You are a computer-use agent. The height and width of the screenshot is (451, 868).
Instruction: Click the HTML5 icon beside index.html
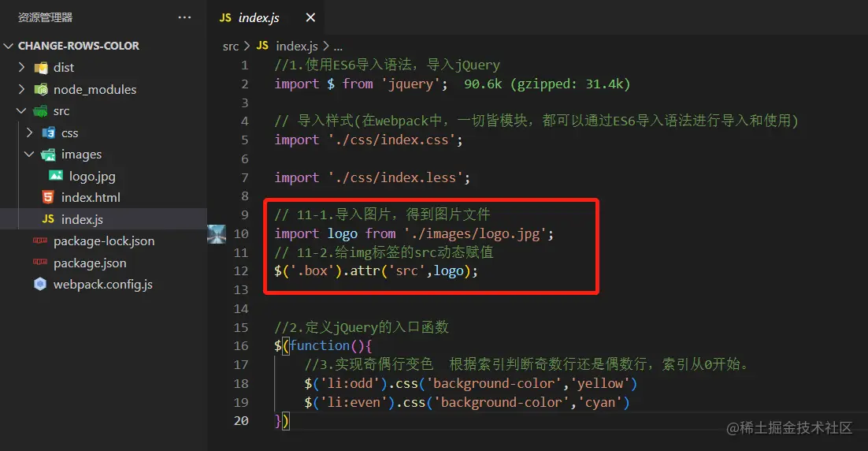(48, 197)
